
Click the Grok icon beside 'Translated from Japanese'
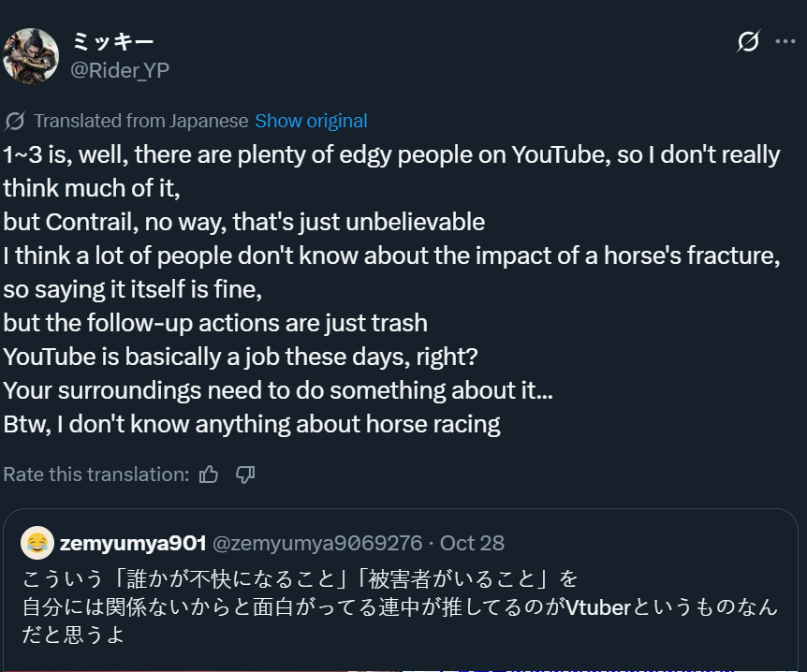click(15, 122)
